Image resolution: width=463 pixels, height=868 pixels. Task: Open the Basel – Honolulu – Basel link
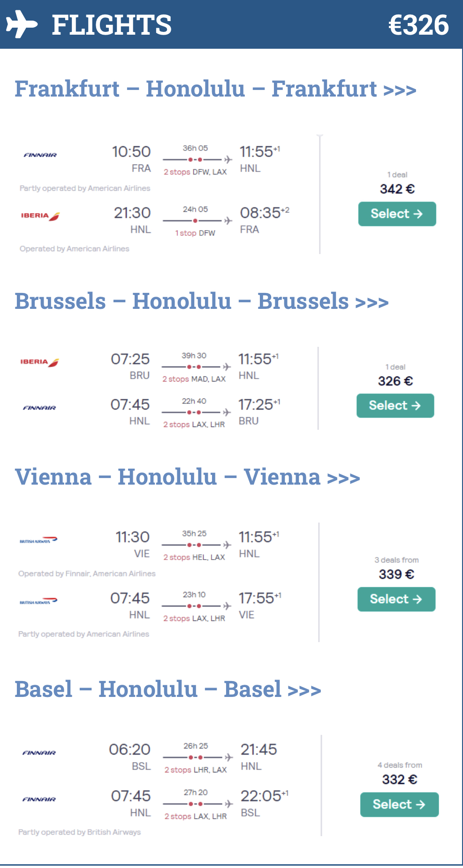click(168, 689)
